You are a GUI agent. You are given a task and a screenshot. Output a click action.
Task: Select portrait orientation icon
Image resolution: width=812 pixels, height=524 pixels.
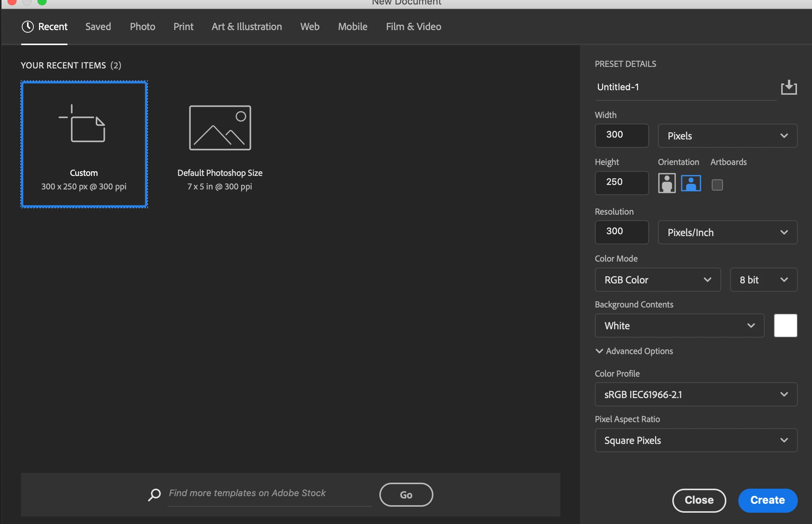(x=667, y=183)
